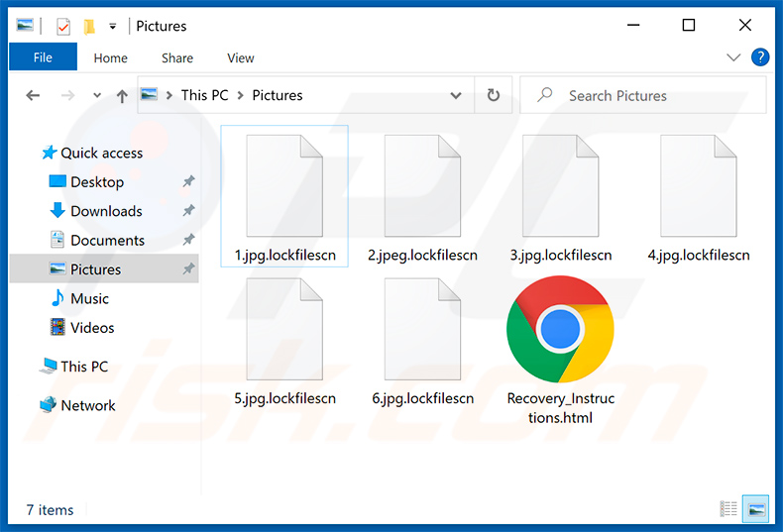Select This PC in the address breadcrumb

(x=205, y=95)
